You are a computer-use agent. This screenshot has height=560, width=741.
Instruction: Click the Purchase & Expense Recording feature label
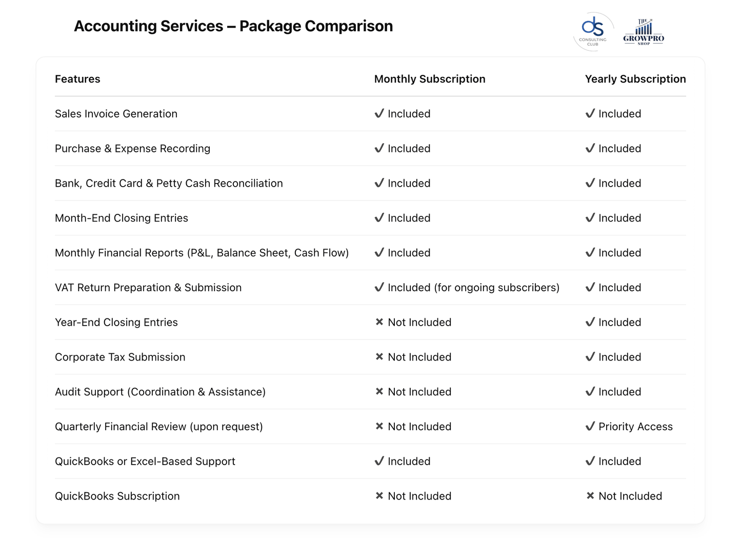pyautogui.click(x=132, y=148)
